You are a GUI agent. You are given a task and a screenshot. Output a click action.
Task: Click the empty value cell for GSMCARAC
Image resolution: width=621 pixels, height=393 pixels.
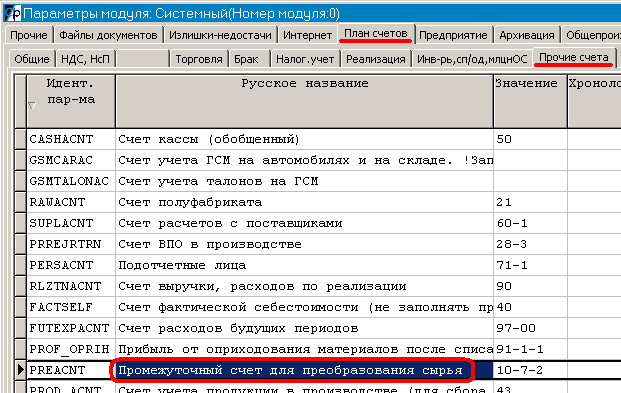pyautogui.click(x=530, y=160)
